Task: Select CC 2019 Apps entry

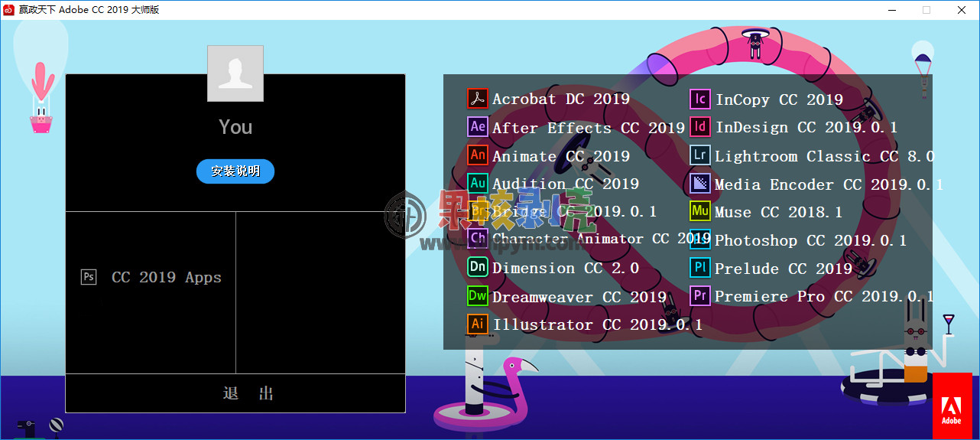Action: 151,277
